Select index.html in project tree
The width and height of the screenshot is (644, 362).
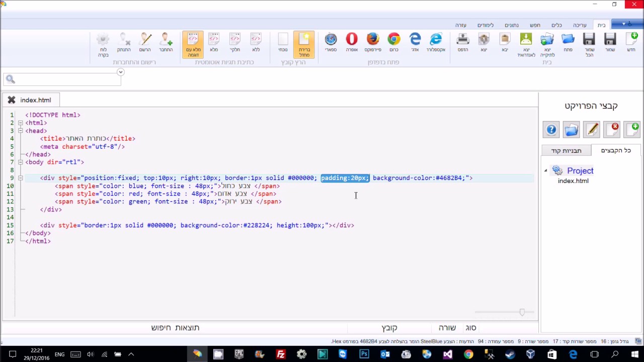pyautogui.click(x=573, y=181)
